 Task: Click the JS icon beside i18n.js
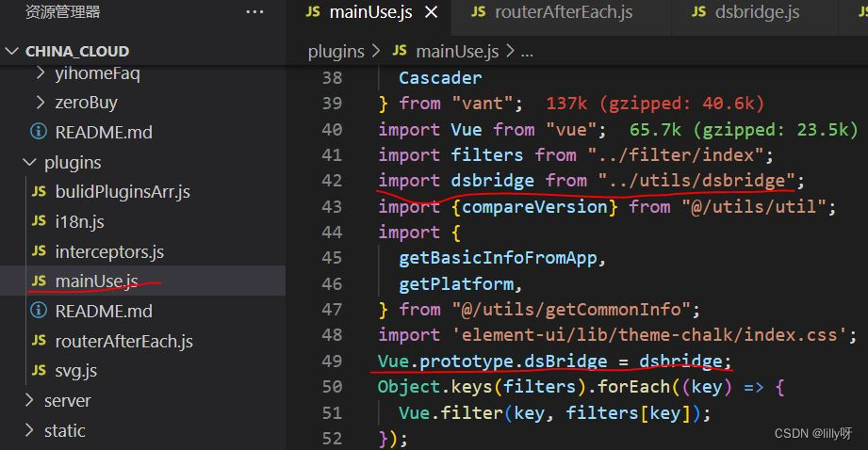click(39, 221)
